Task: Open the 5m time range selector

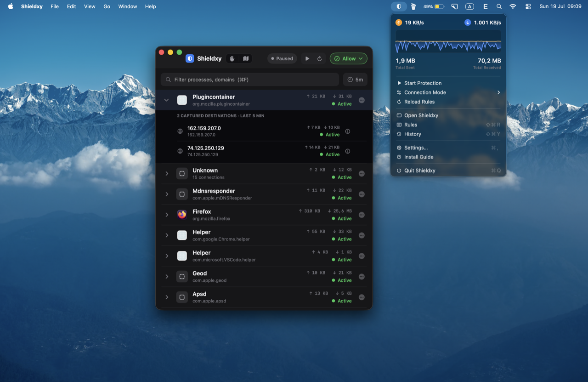Action: tap(355, 80)
